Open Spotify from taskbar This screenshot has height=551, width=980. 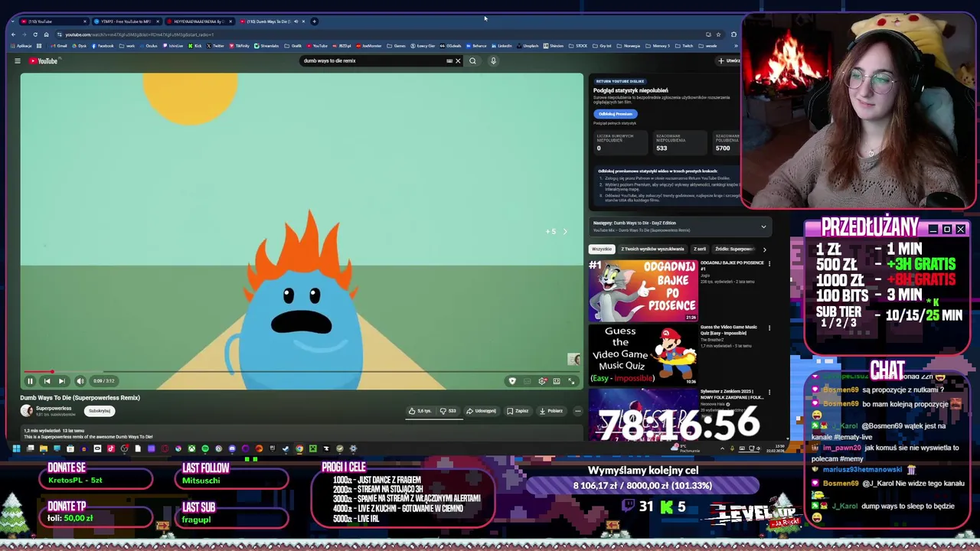[204, 448]
